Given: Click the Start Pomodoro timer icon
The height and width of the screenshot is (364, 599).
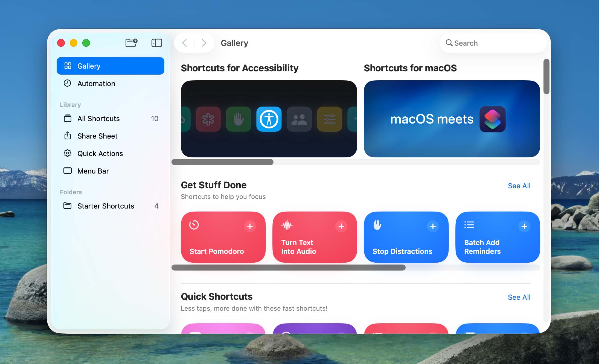Looking at the screenshot, I should (194, 225).
